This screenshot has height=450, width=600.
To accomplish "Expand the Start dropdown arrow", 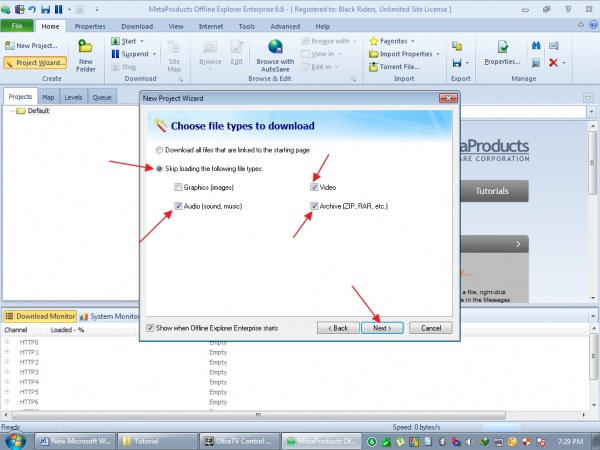I will (x=142, y=41).
